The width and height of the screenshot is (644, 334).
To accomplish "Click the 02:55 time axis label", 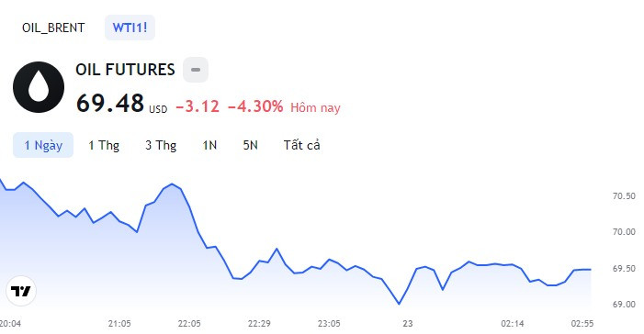I will tap(582, 323).
